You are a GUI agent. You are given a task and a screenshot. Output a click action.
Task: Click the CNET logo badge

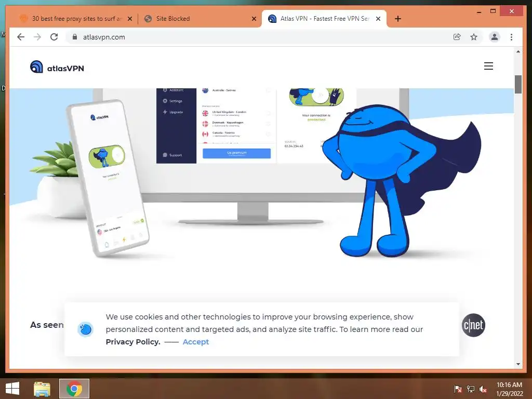(x=473, y=325)
